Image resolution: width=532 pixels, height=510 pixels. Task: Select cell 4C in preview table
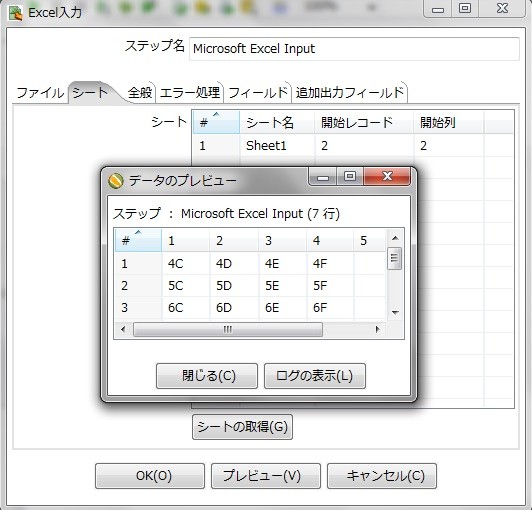pos(186,264)
